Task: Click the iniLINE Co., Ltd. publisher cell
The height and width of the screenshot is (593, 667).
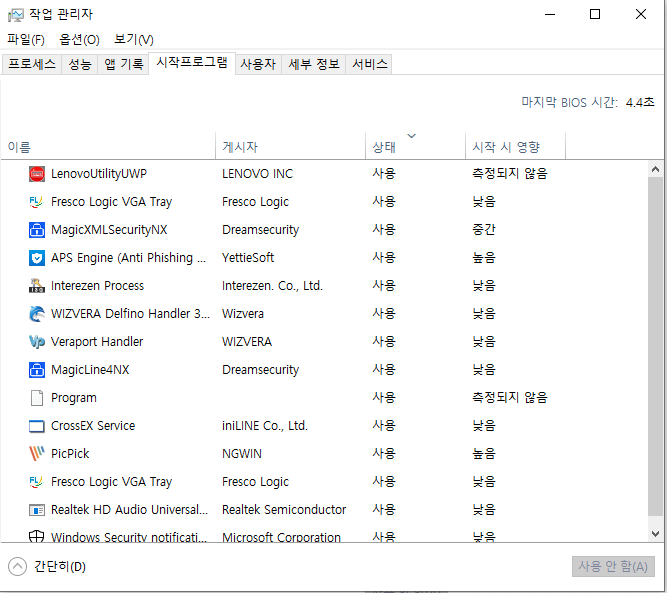Action: pos(265,426)
